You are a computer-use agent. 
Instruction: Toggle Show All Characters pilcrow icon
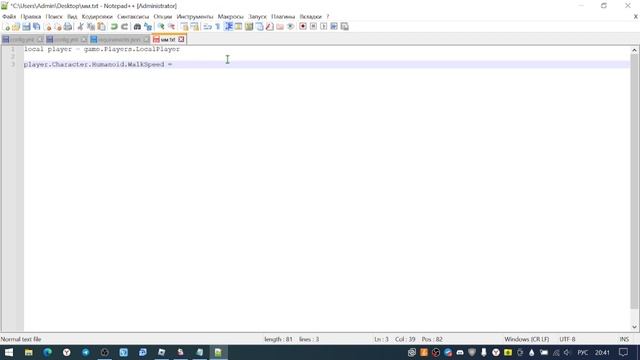click(218, 27)
